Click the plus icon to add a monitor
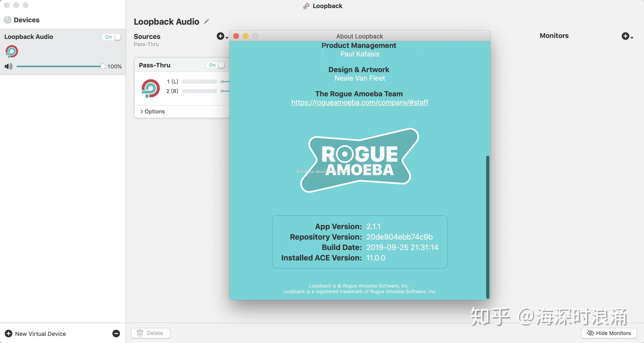 [625, 36]
